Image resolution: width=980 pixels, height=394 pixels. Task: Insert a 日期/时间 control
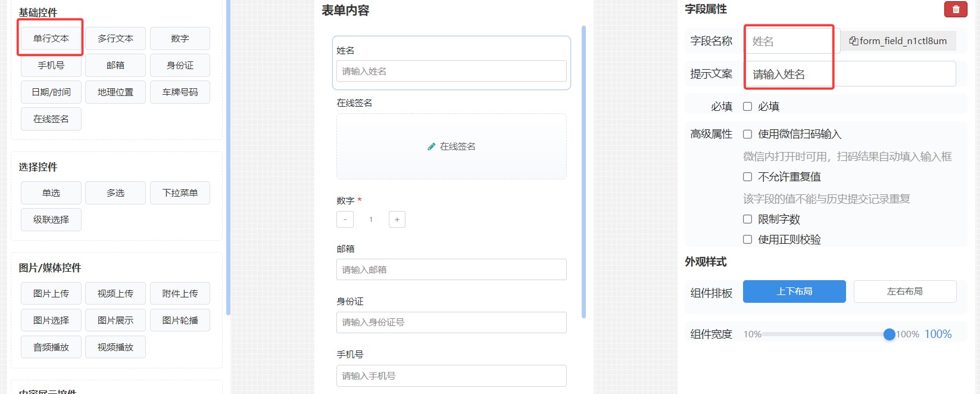click(51, 92)
